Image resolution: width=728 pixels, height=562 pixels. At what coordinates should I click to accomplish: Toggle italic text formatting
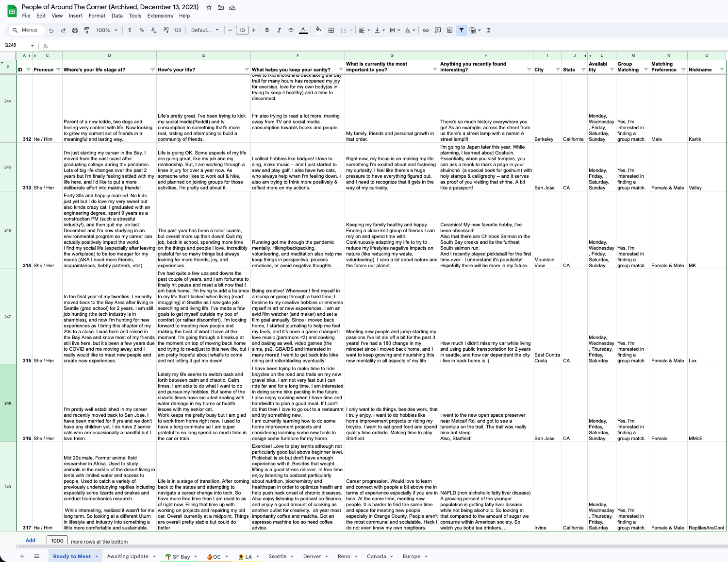pos(279,30)
